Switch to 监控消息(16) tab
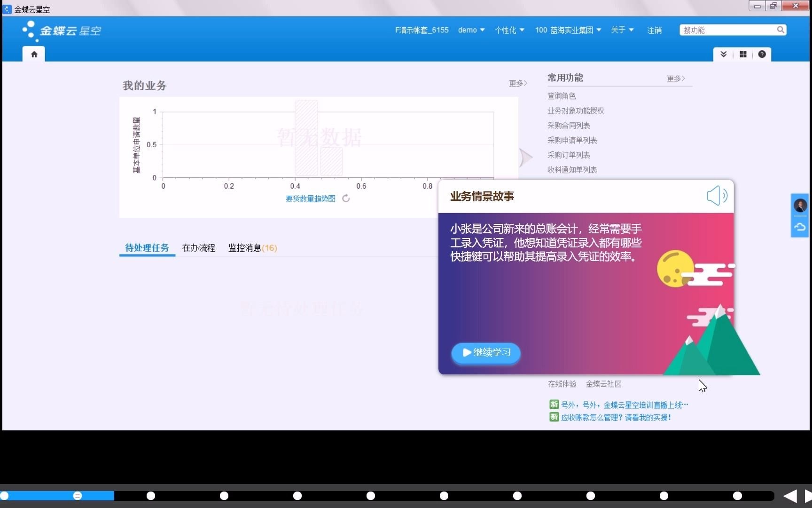The height and width of the screenshot is (508, 812). pyautogui.click(x=253, y=248)
